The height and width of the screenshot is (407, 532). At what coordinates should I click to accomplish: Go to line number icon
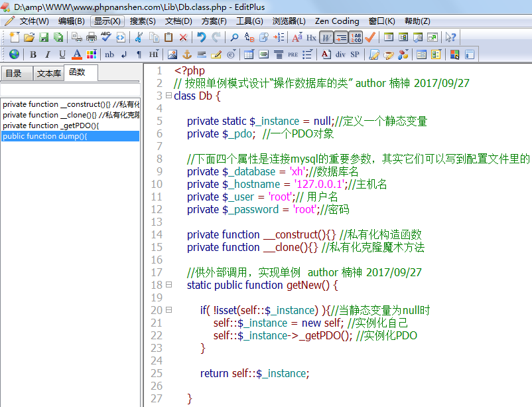coord(279,37)
